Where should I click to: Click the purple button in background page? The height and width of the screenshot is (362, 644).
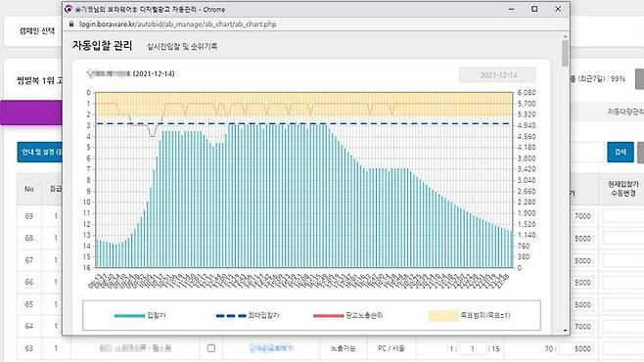[31, 113]
